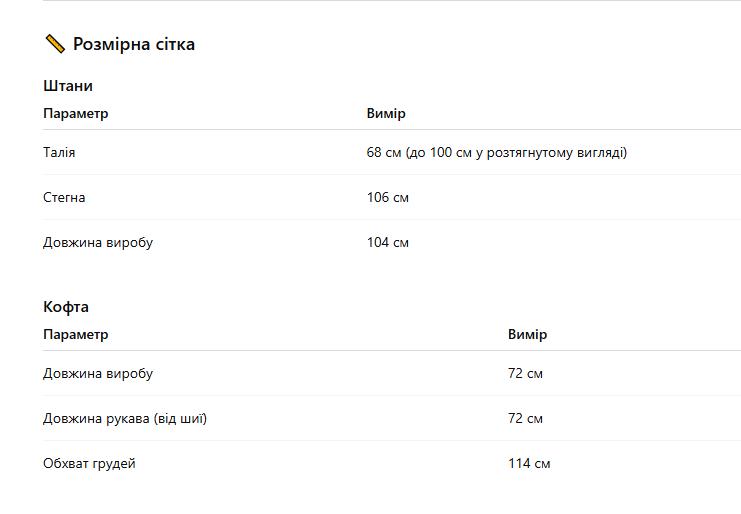
Task: Click 72 см value for Довжина рукава
Action: pyautogui.click(x=525, y=418)
